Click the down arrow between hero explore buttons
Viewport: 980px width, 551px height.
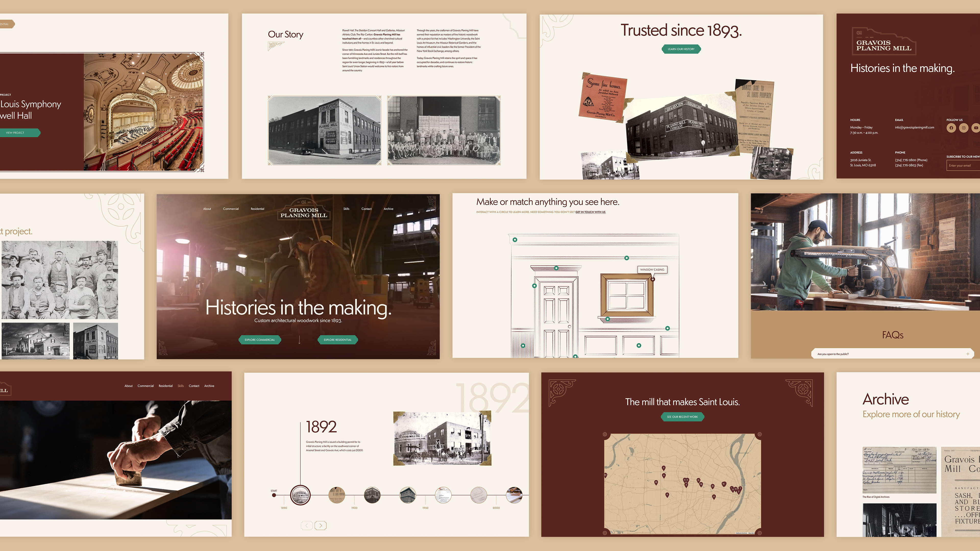pos(299,340)
